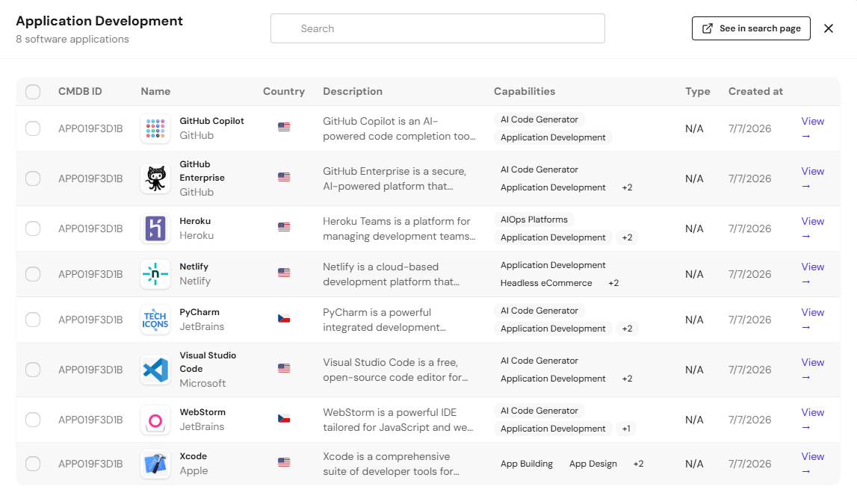
Task: Click the CMDB ID column header
Action: pyautogui.click(x=81, y=91)
